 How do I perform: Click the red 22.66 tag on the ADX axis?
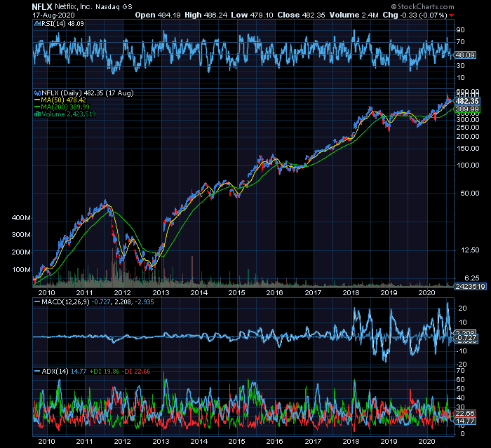pyautogui.click(x=465, y=414)
